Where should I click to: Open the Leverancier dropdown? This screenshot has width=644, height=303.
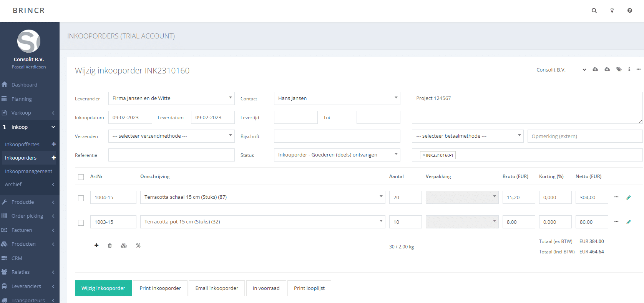(x=171, y=98)
